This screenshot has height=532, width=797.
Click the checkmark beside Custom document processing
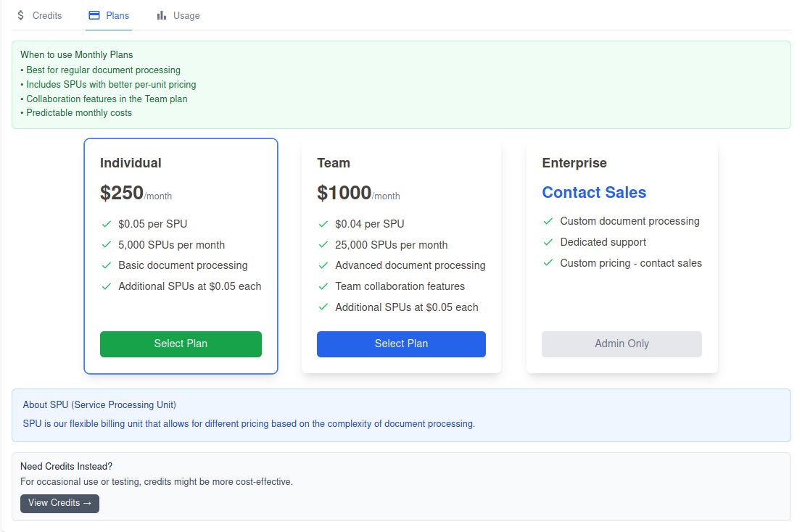[x=548, y=220]
